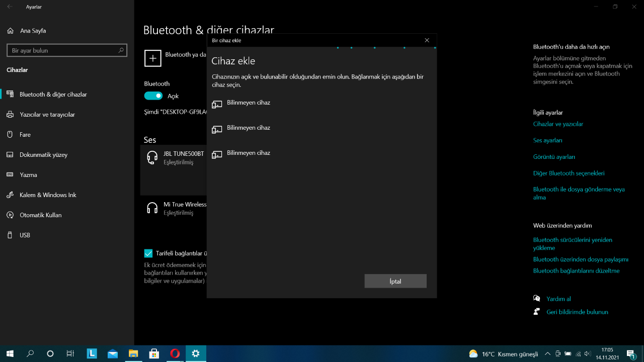
Task: Click the JBL TUNE500BT headset icon
Action: [152, 157]
